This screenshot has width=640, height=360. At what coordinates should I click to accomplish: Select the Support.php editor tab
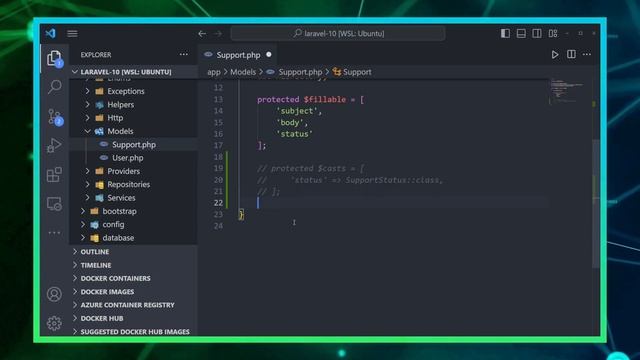tap(238, 55)
